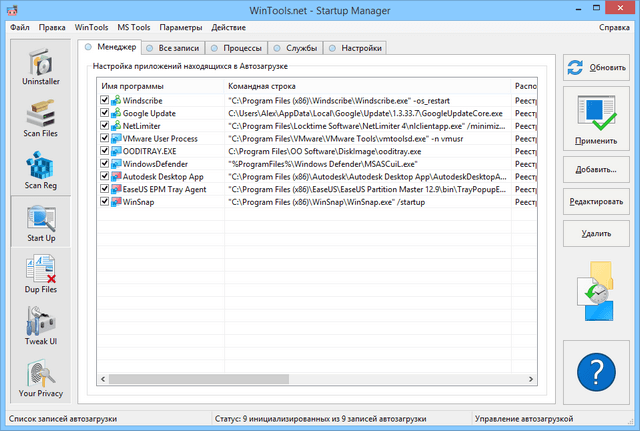The width and height of the screenshot is (640, 431).
Task: Click the folder backup clock icon
Action: pos(596,291)
